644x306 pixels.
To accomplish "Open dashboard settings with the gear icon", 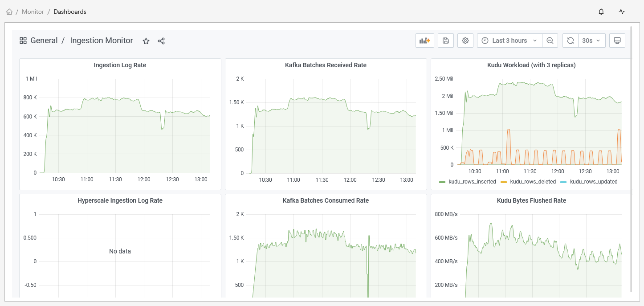I will tap(465, 40).
